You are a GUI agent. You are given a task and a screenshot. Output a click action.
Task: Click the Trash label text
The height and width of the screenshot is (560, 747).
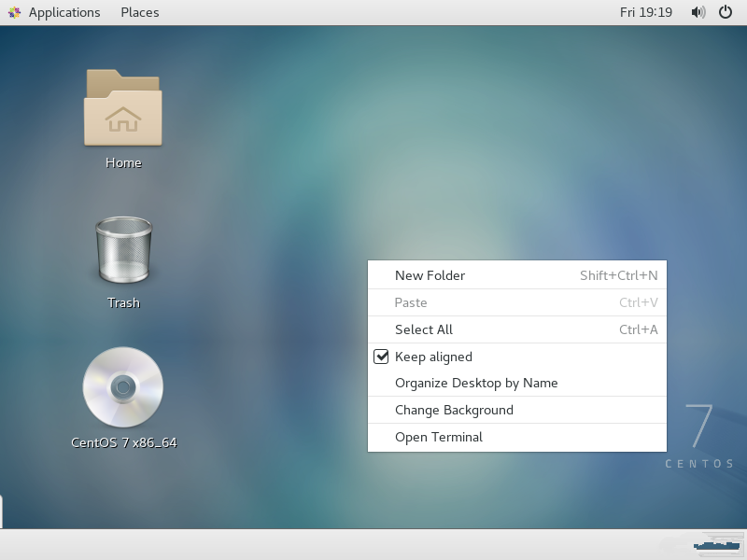(x=123, y=302)
